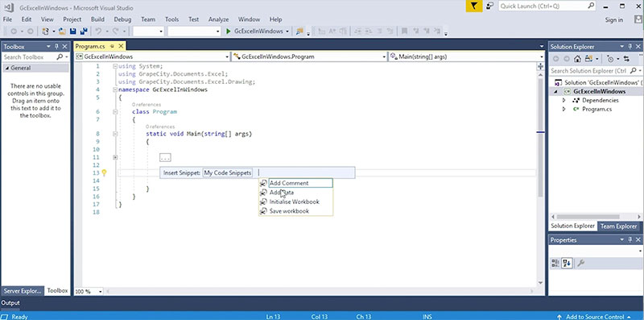Click the Navigate Forward toolbar arrow
The width and height of the screenshot is (644, 320).
30,31
